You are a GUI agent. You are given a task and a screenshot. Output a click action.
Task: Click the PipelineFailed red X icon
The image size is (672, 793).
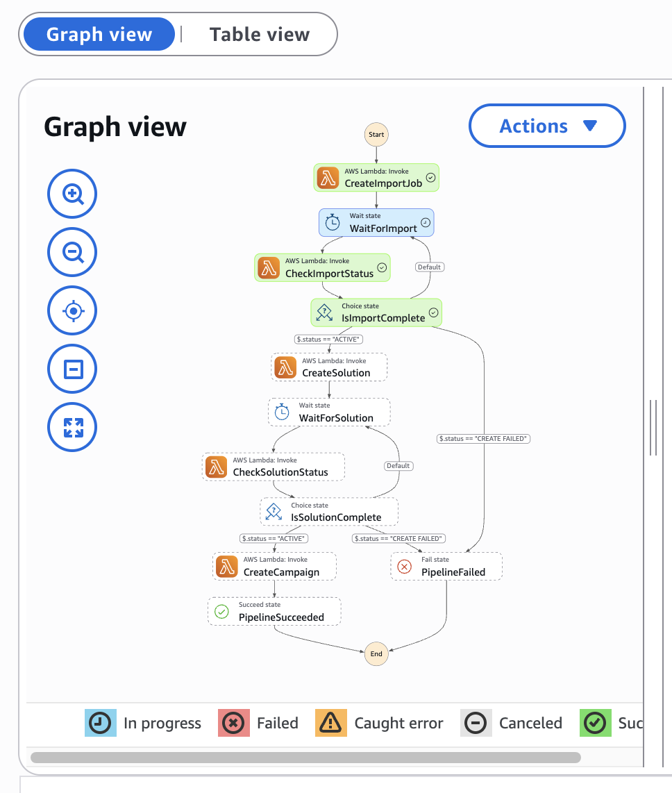point(404,567)
